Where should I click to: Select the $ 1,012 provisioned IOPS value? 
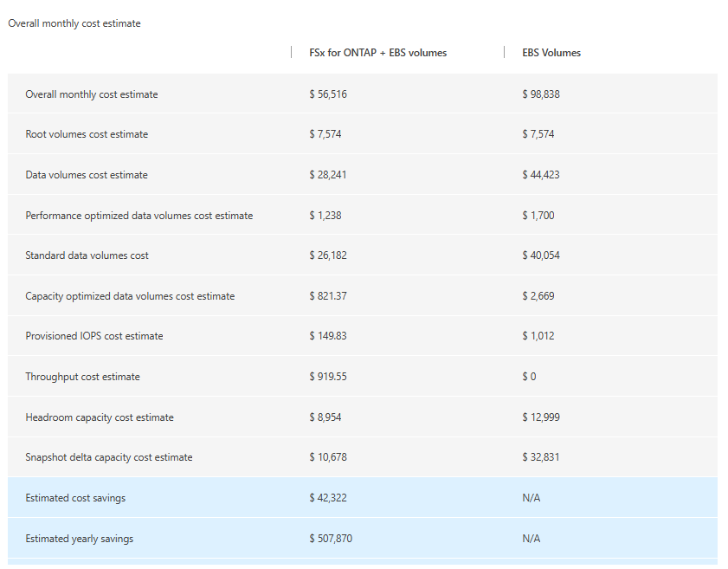538,336
